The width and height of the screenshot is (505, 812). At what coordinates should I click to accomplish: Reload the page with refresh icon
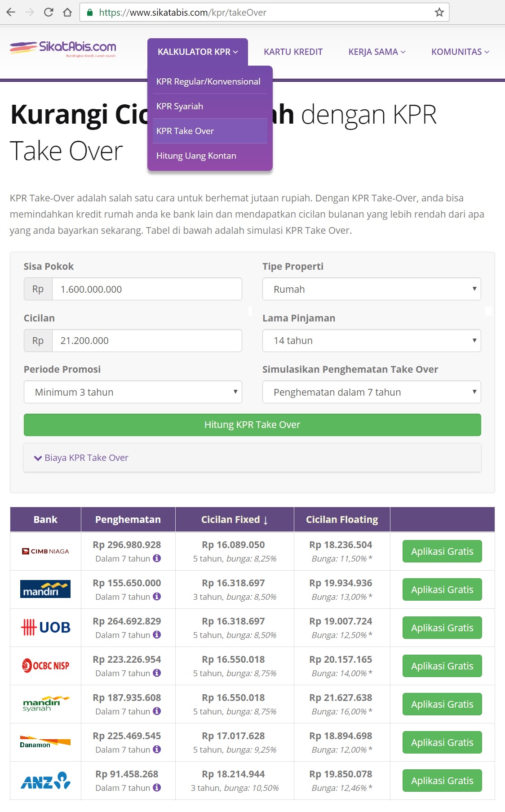pyautogui.click(x=49, y=12)
